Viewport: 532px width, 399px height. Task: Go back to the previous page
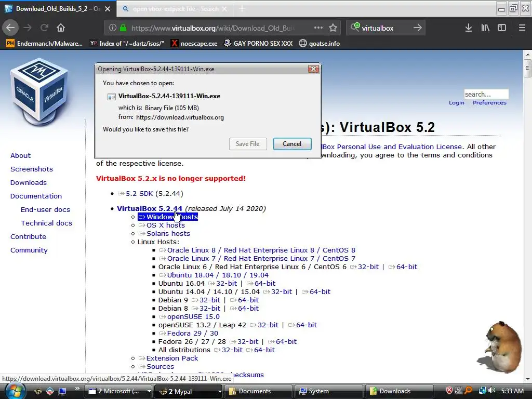pyautogui.click(x=10, y=28)
